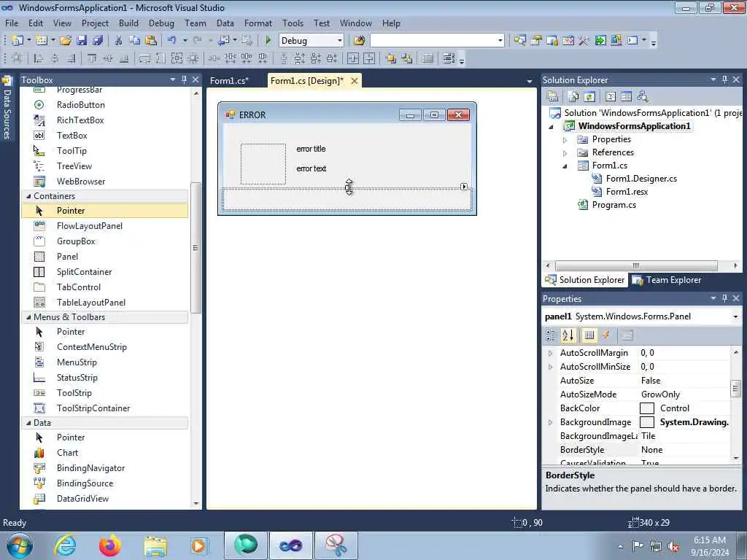
Task: Show Properties list button in Properties window
Action: click(589, 335)
